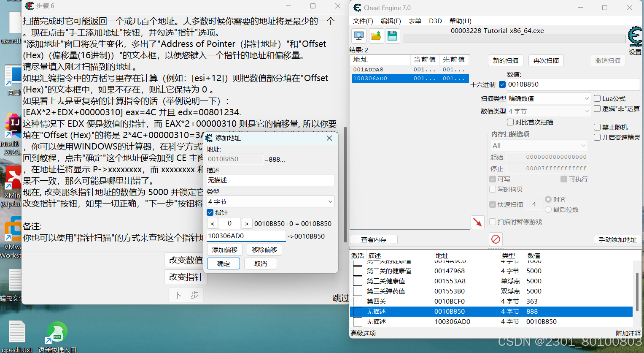Click 描述 field containing 无描述
Viewport: 644px width, 353px height.
[270, 180]
